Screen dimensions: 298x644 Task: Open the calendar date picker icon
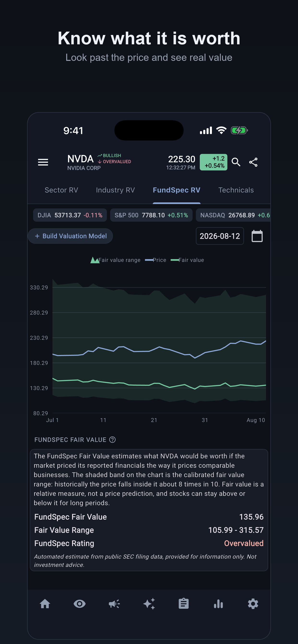tap(257, 236)
